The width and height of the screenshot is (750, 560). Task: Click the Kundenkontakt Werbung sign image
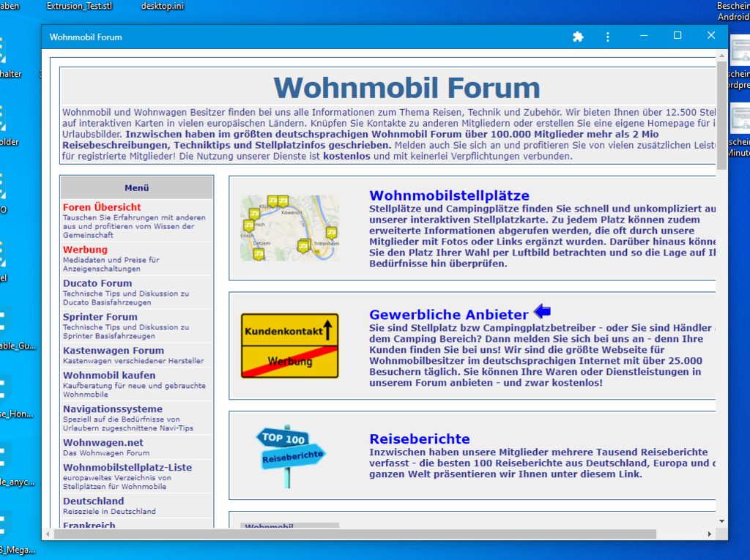point(289,346)
